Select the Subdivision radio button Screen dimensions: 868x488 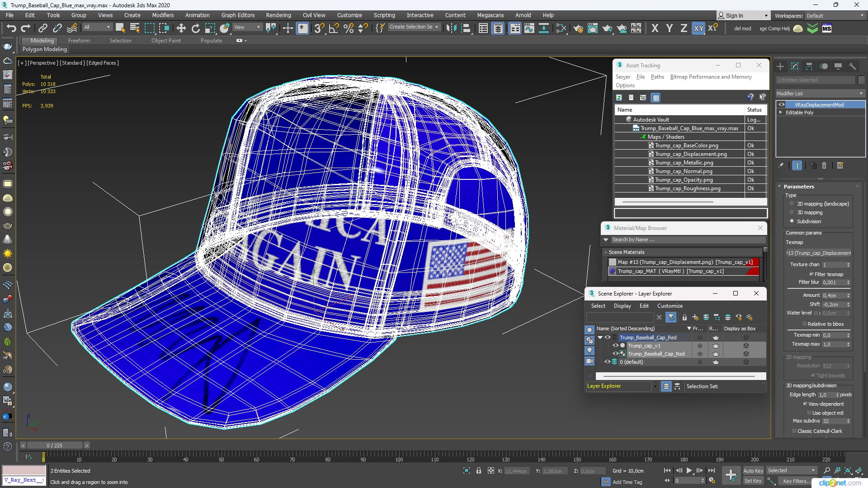792,221
